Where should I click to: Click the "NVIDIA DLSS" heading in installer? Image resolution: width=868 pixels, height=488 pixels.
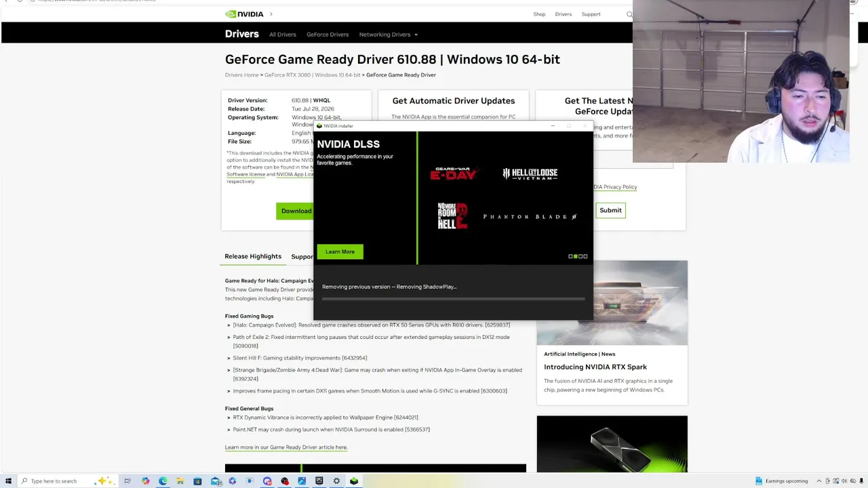pos(348,144)
